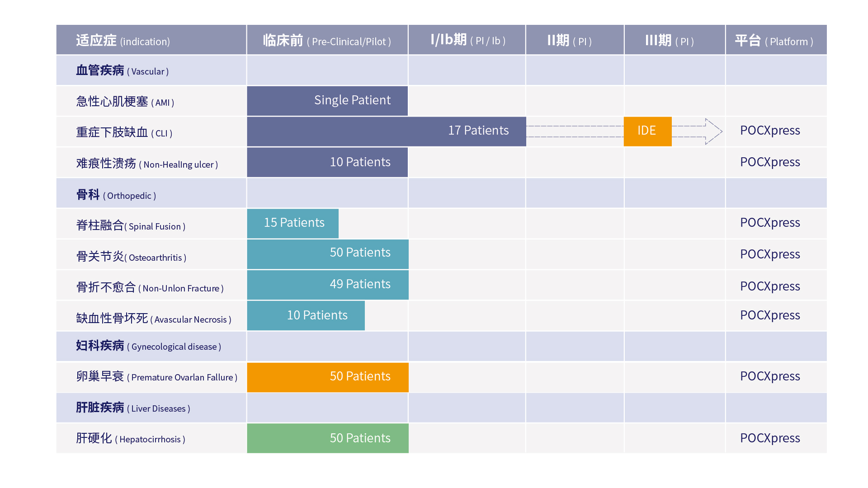
Task: Click the green 50 Patients Hepatocirrhosis bar
Action: click(328, 438)
